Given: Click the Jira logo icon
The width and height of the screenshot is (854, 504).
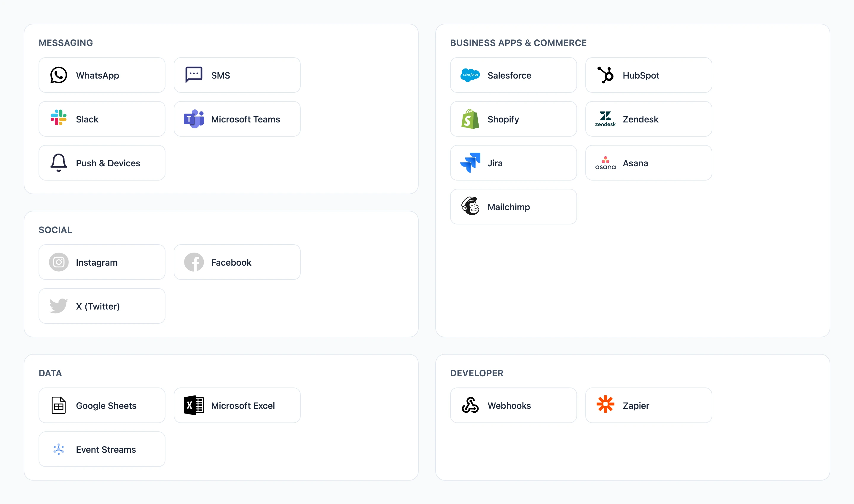Looking at the screenshot, I should tap(470, 163).
